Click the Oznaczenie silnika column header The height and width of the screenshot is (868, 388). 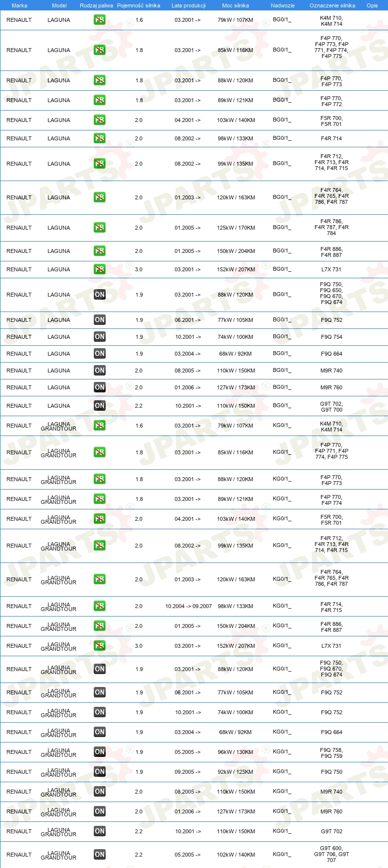point(332,5)
